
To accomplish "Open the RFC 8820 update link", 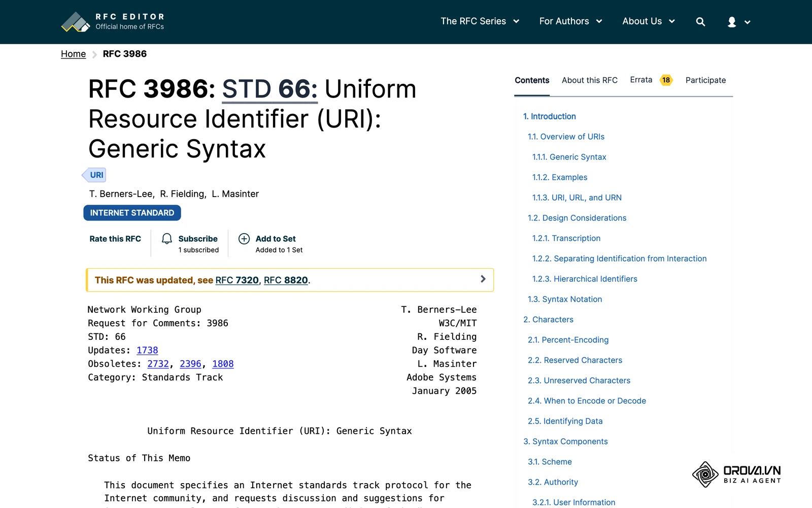I will coord(286,280).
